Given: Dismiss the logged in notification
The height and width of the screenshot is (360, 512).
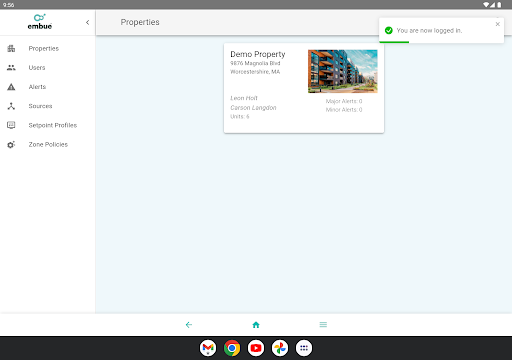Looking at the screenshot, I should click(498, 24).
